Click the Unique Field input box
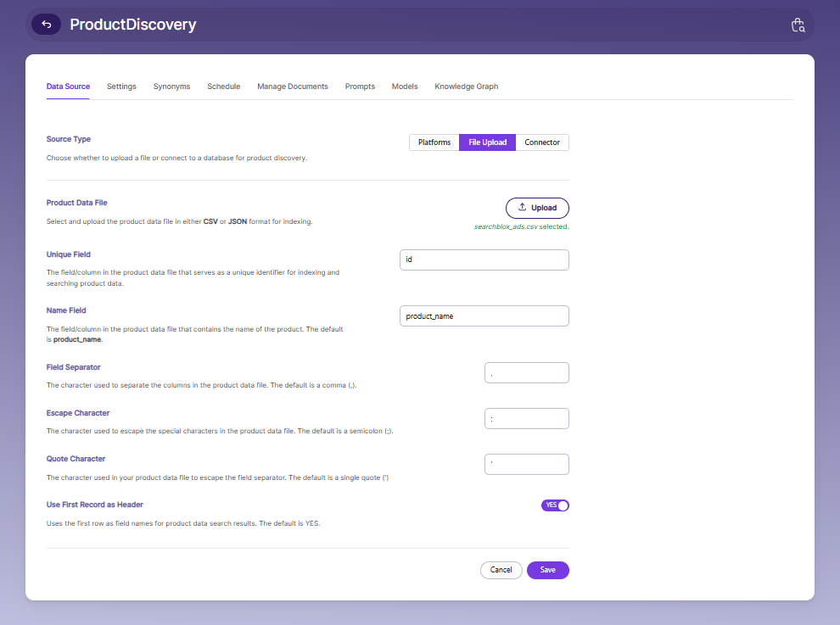 (484, 259)
